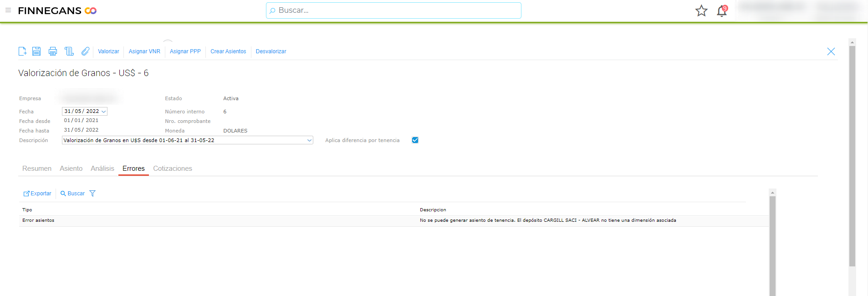Sort by the Tipo column header
The height and width of the screenshot is (296, 868).
[27, 210]
